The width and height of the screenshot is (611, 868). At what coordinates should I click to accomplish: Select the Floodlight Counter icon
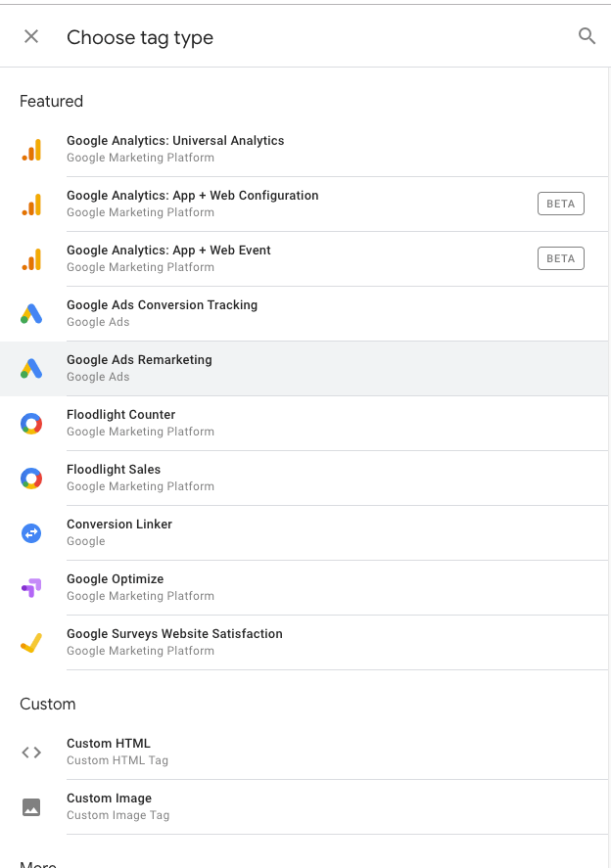pyautogui.click(x=31, y=423)
